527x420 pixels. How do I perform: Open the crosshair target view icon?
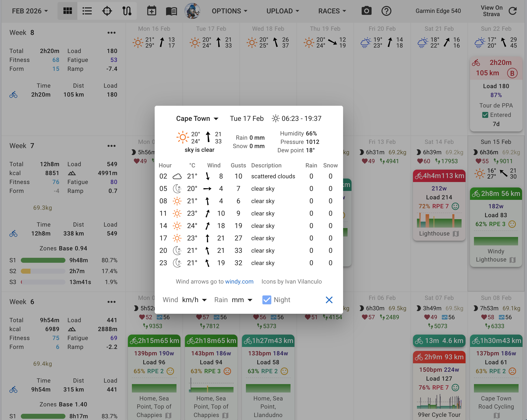coord(107,11)
